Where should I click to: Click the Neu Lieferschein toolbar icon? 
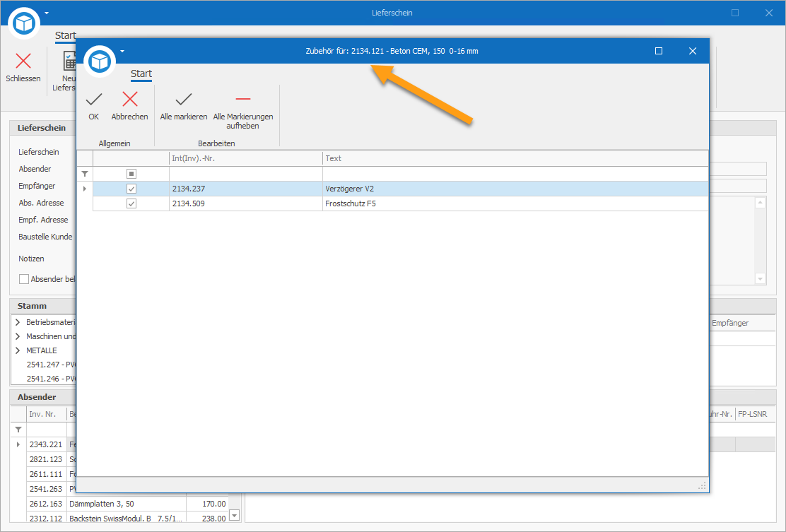pos(70,61)
